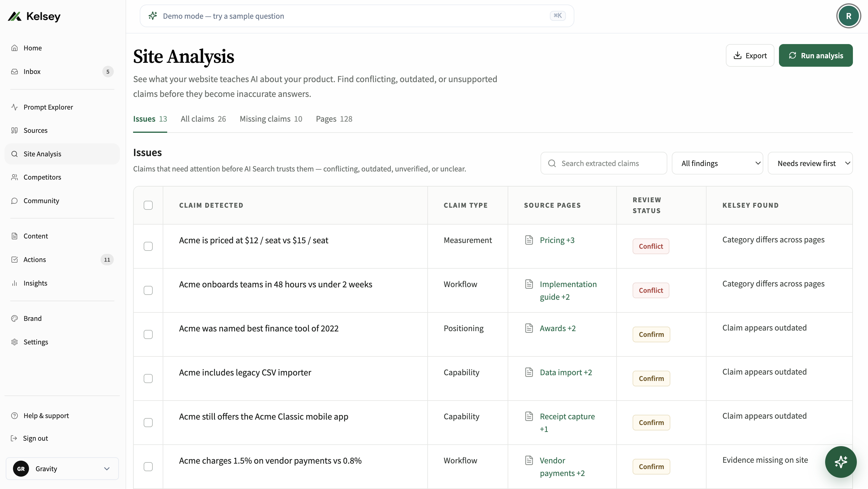Click the sparkle icon in demo bar
The image size is (868, 489).
(153, 16)
